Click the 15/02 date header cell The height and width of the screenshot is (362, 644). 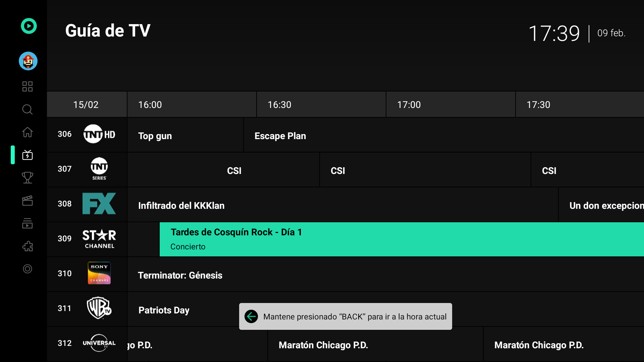(x=87, y=105)
